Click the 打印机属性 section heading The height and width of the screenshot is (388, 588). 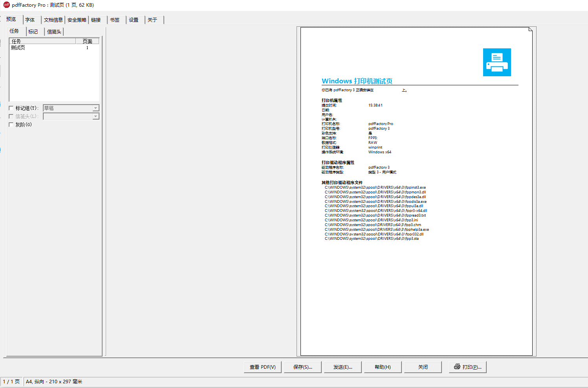coord(332,100)
